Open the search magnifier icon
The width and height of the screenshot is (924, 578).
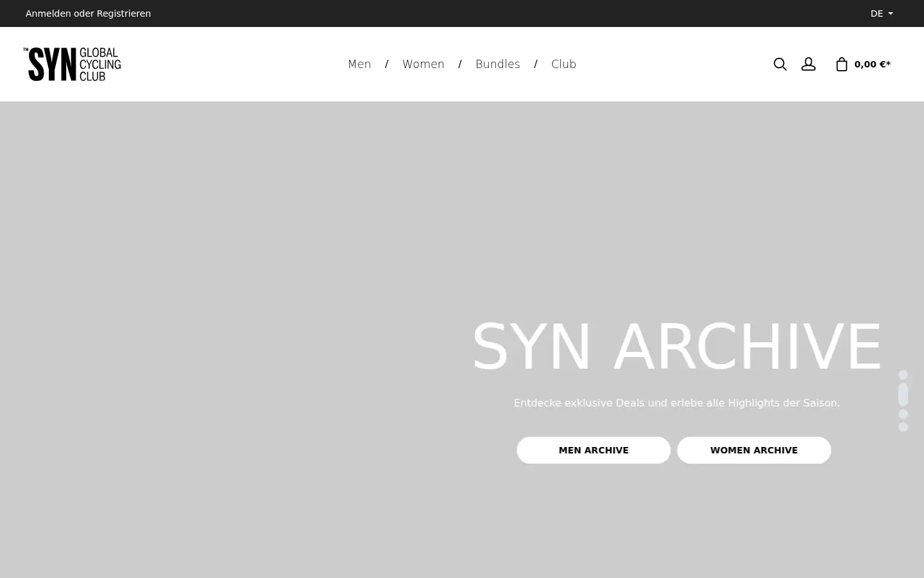pos(780,64)
